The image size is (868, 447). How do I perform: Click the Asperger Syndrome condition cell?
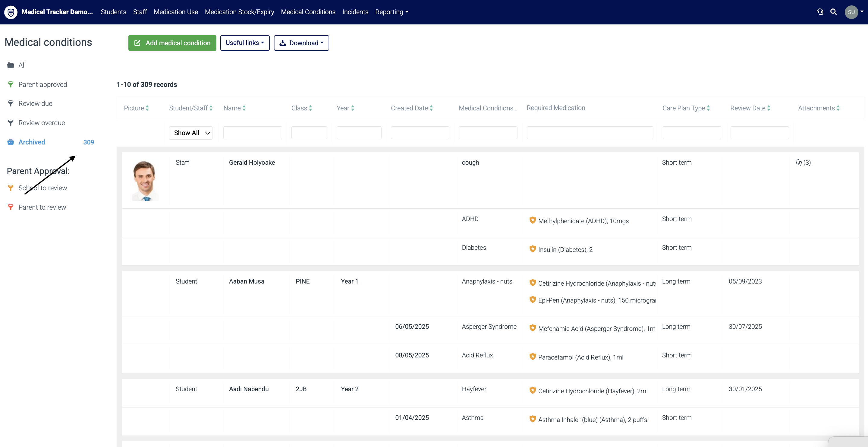(489, 327)
